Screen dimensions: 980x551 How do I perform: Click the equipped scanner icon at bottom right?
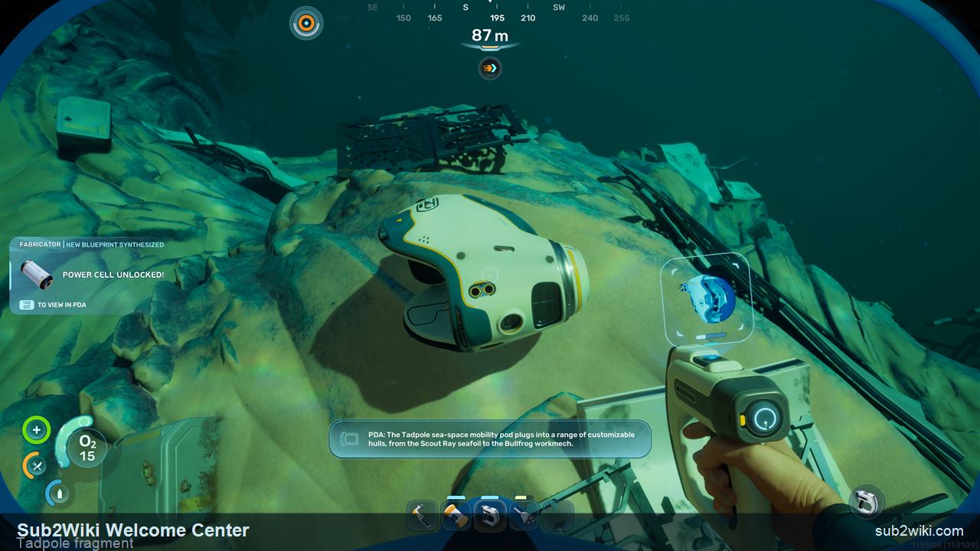click(866, 502)
